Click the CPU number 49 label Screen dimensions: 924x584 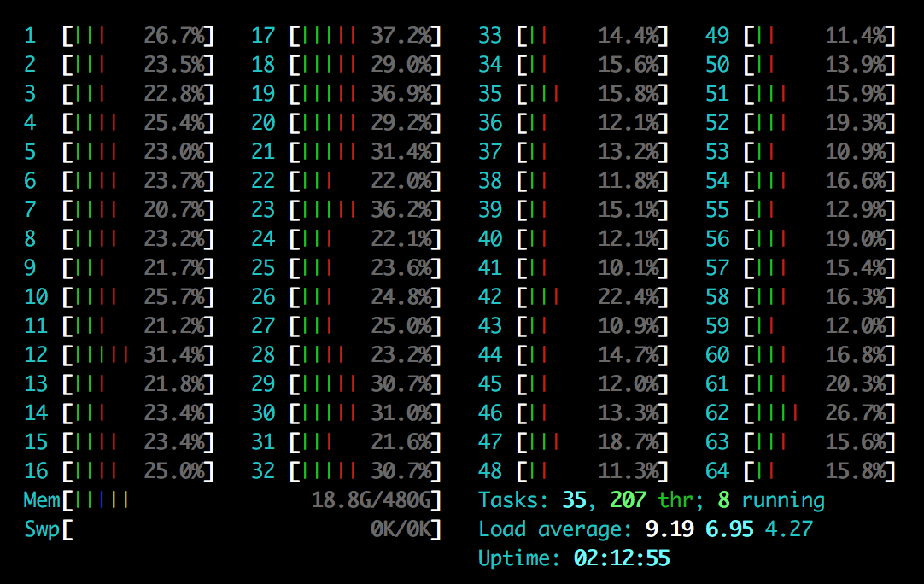[x=717, y=36]
